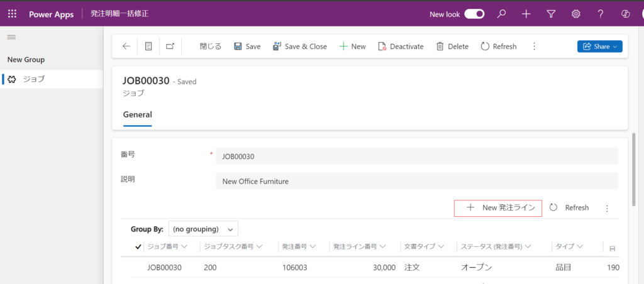Image resolution: width=644 pixels, height=284 pixels.
Task: Select ジョブ in the left navigation
Action: [33, 79]
